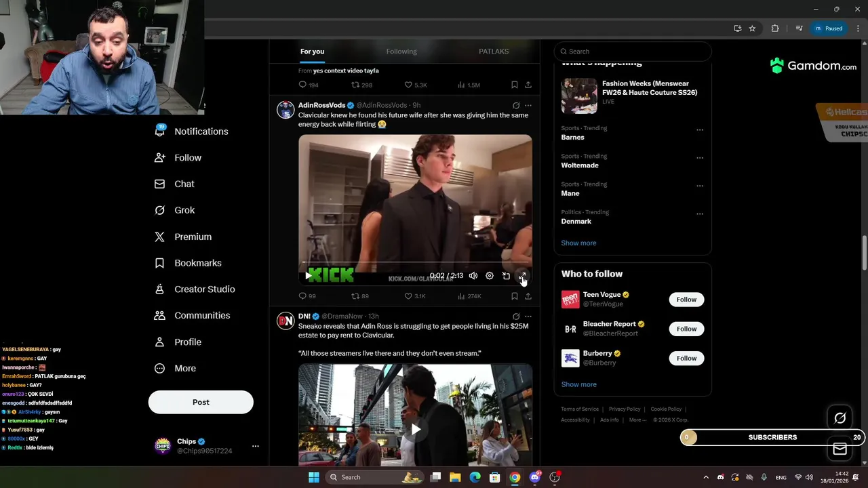
Task: Follow Bleacher Report
Action: (686, 329)
